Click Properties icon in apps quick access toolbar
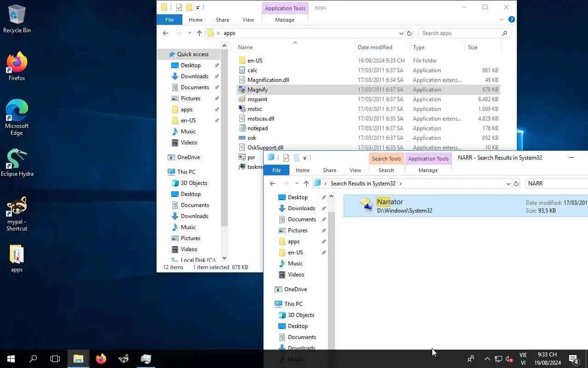The height and width of the screenshot is (368, 588). coord(179,7)
